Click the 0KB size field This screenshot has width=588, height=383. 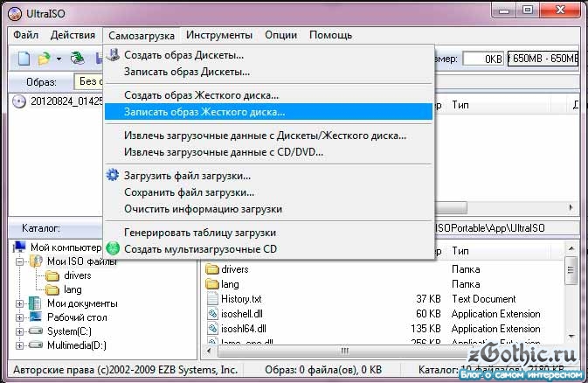[483, 59]
